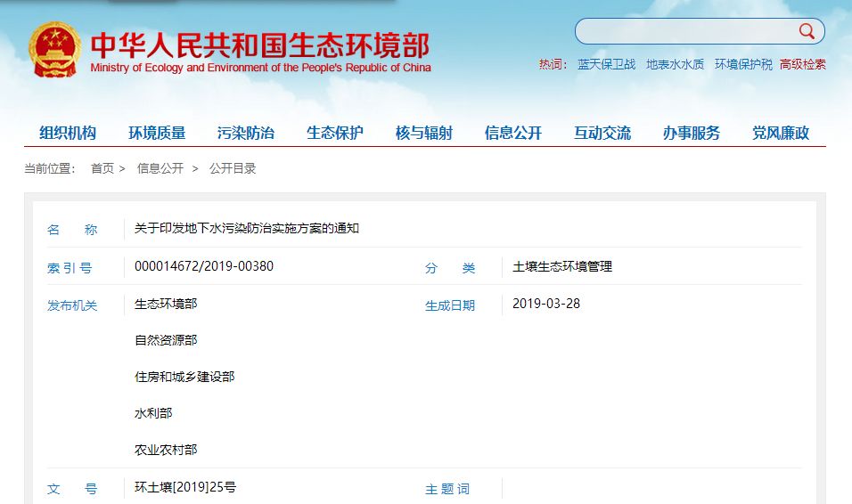The width and height of the screenshot is (852, 504).
Task: Click the 地表水水质 hot keyword link
Action: pos(675,64)
